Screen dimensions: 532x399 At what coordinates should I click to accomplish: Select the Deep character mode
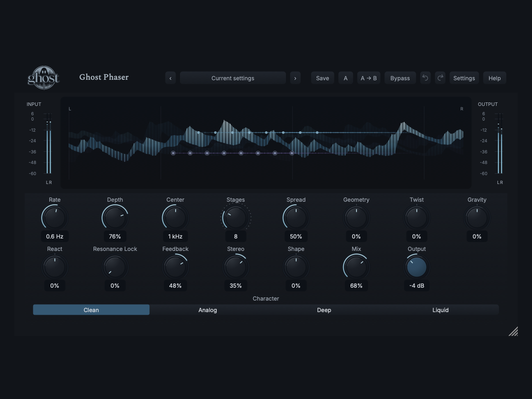click(x=324, y=310)
